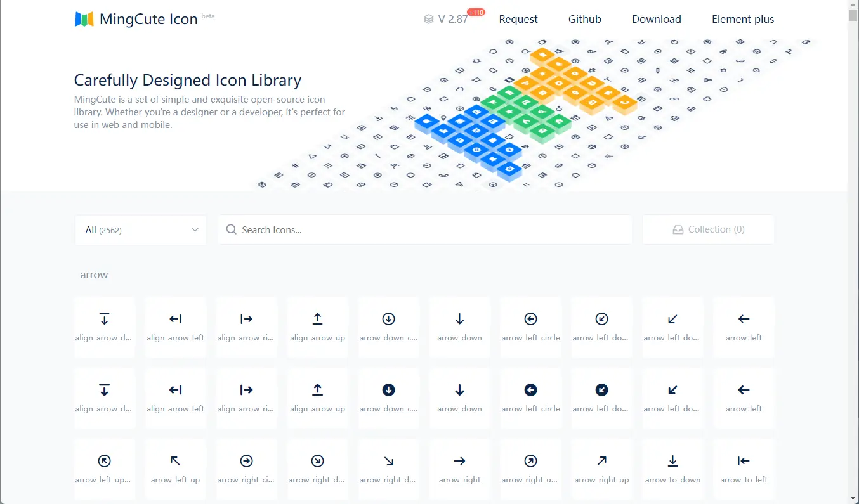The image size is (859, 504).
Task: Click the filled bold arrow_left icon
Action: (744, 398)
